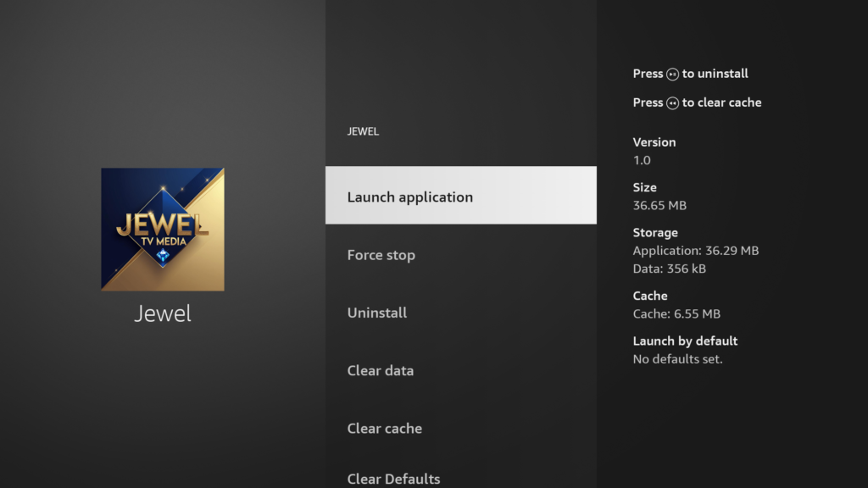Screen dimensions: 868x488
Task: Click the Jewel app name under the logo
Action: coord(163,313)
